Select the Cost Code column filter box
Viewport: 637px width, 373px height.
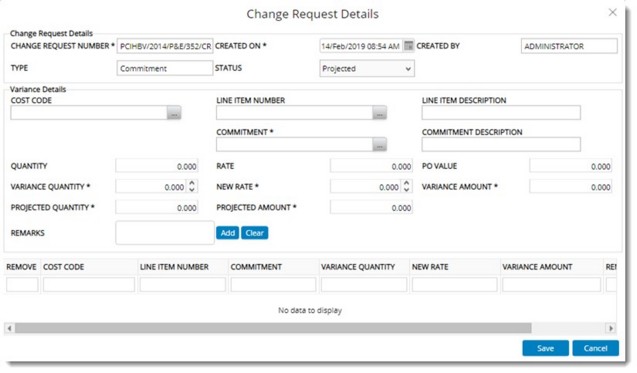click(89, 284)
